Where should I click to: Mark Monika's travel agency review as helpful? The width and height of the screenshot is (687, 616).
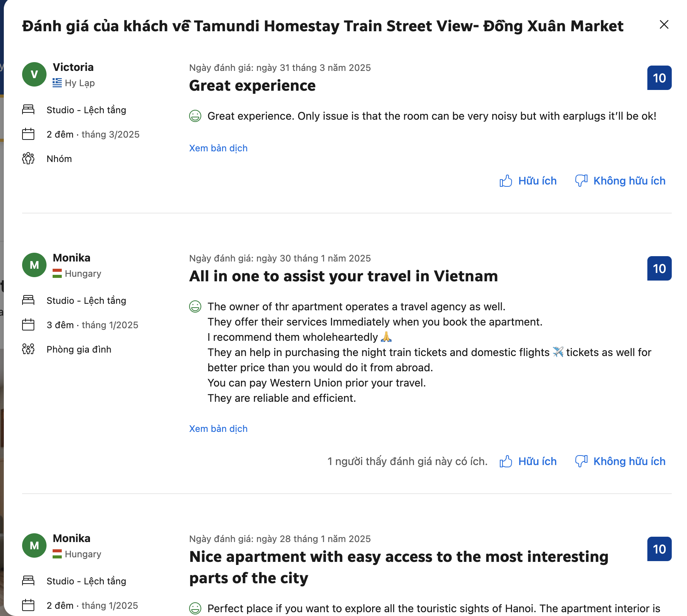coord(528,461)
